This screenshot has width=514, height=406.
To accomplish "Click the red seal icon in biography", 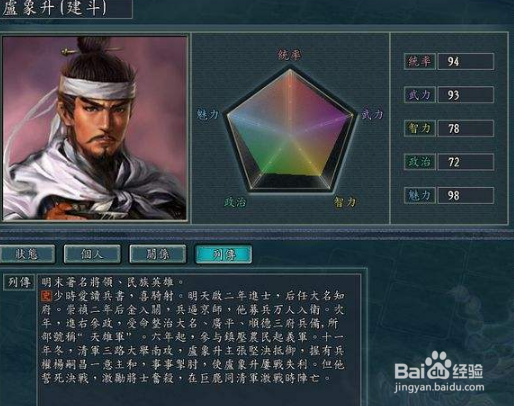I will [46, 296].
